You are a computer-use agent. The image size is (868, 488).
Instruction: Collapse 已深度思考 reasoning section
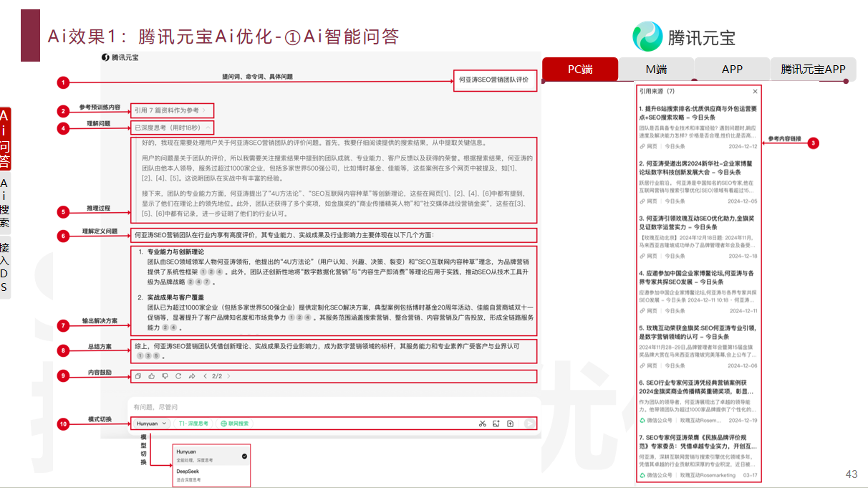[x=173, y=128]
